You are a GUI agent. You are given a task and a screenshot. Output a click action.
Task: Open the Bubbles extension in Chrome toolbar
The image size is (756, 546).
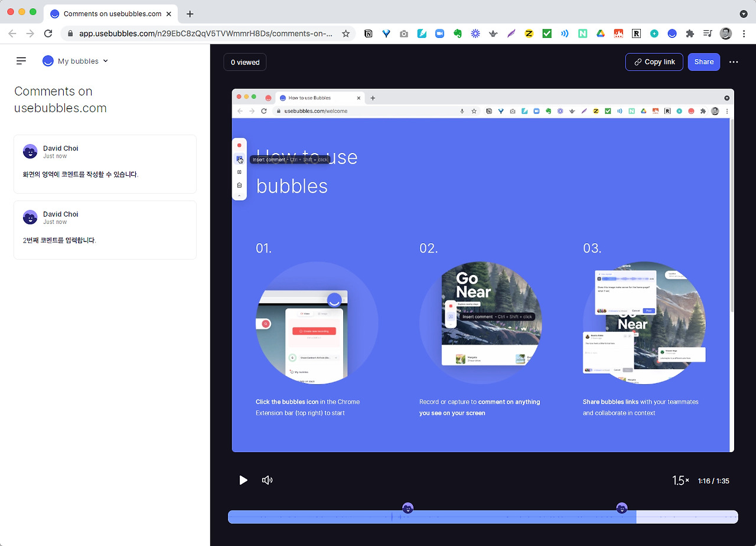[672, 34]
